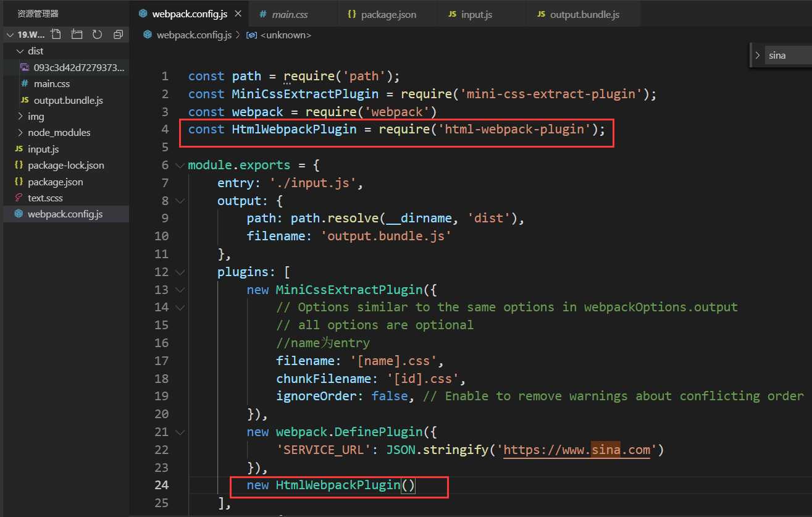Expand the node_modules folder

pos(20,133)
